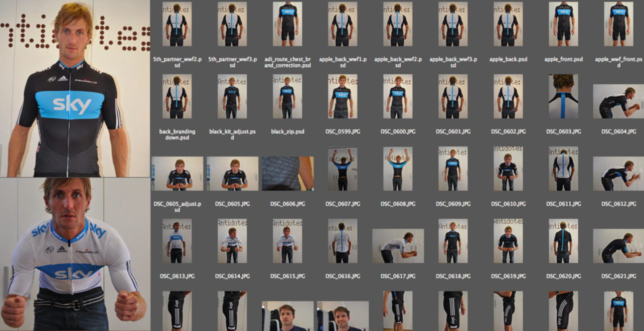This screenshot has height=331, width=644.
Task: Select the back_branding down.psd thumbnail
Action: coord(177,96)
